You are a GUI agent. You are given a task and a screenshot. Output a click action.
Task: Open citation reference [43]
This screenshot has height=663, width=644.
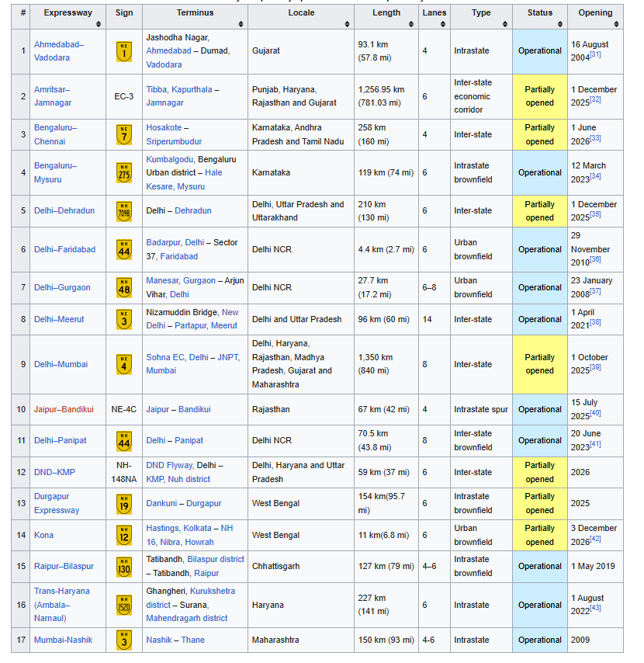click(595, 608)
